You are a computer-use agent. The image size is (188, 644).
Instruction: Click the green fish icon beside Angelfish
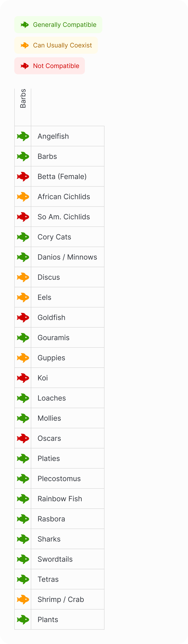[x=23, y=136]
